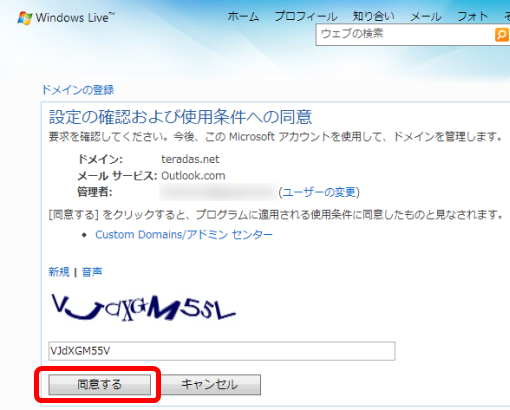Click the キャンセル button
The image size is (510, 410).
210,384
